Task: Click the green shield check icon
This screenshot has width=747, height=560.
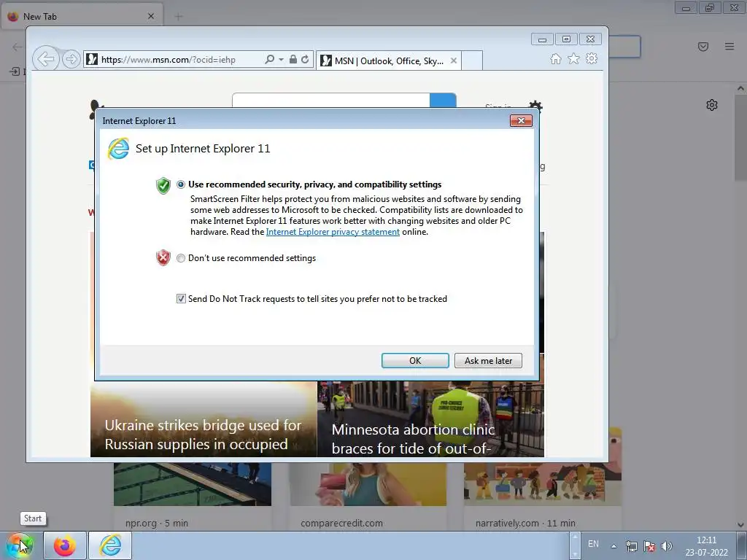Action: coord(163,185)
